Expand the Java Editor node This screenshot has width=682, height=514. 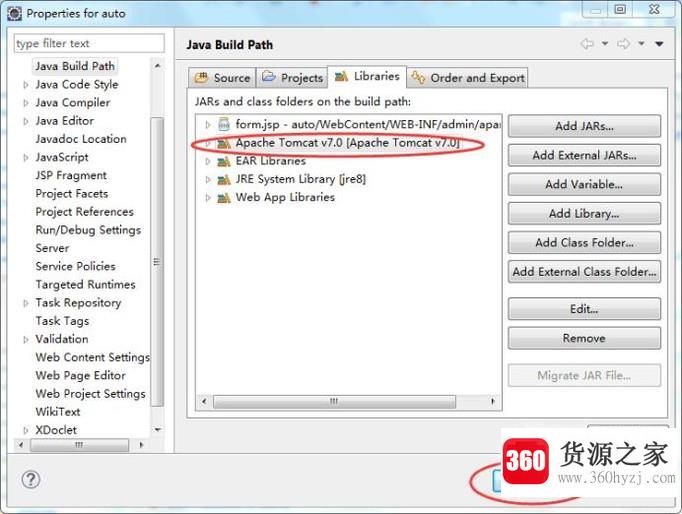pyautogui.click(x=26, y=121)
